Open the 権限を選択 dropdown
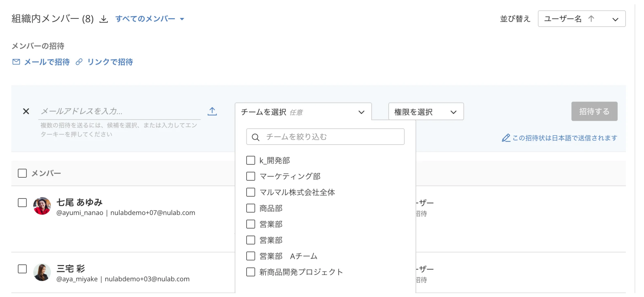The height and width of the screenshot is (297, 644). coord(426,112)
